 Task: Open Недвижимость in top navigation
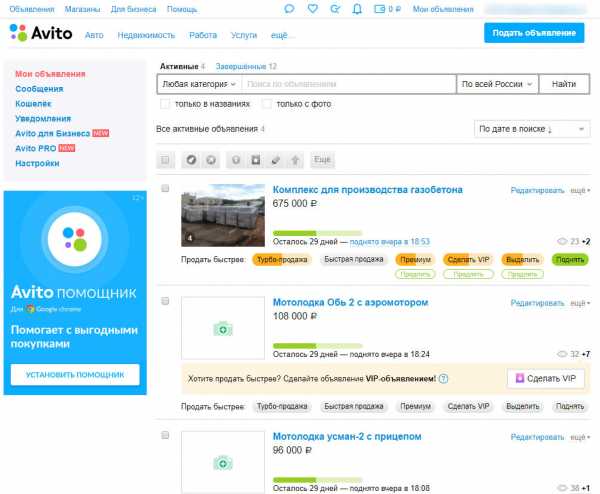[x=146, y=35]
